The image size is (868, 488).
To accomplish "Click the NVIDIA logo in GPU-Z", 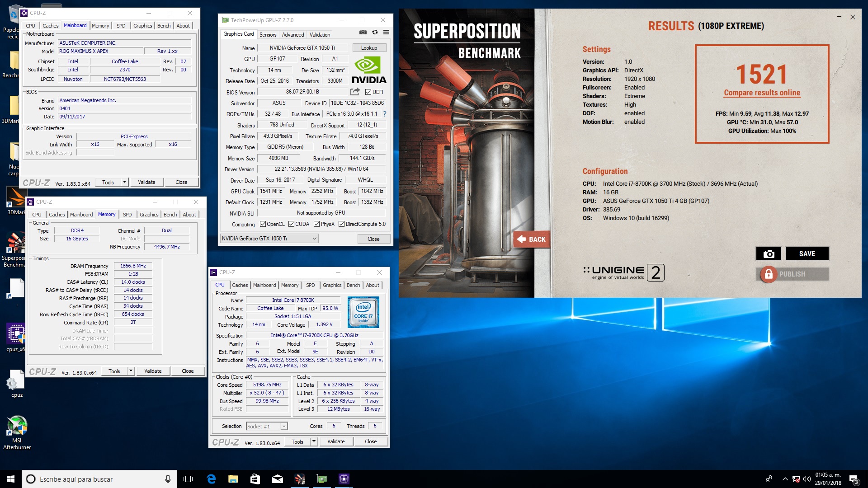I will tap(369, 70).
